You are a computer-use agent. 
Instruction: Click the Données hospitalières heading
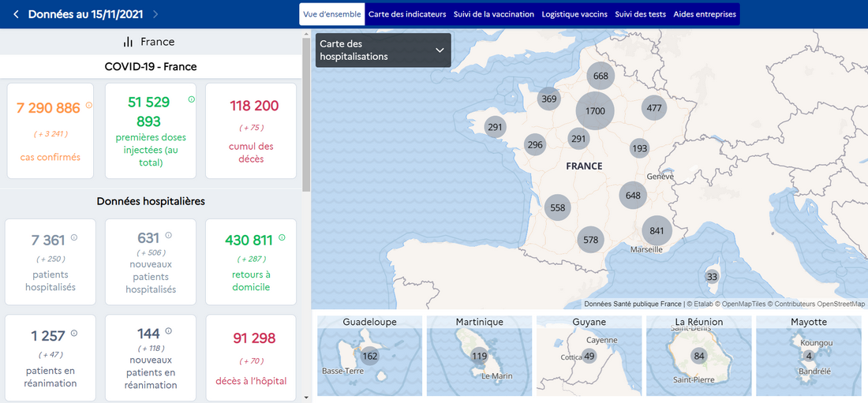151,202
